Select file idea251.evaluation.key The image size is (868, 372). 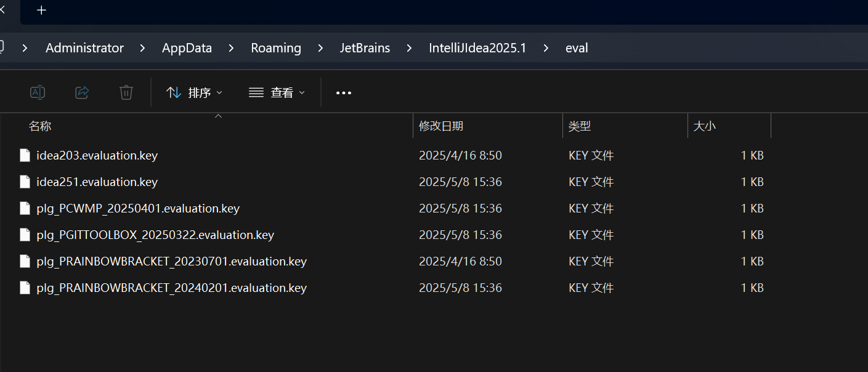point(97,182)
